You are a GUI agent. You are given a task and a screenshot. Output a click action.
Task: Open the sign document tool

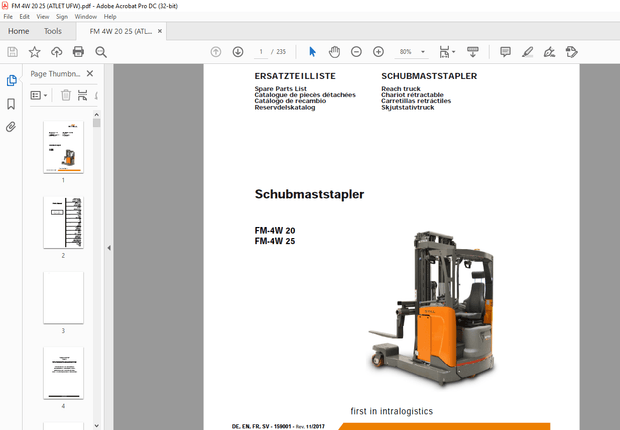(x=549, y=52)
